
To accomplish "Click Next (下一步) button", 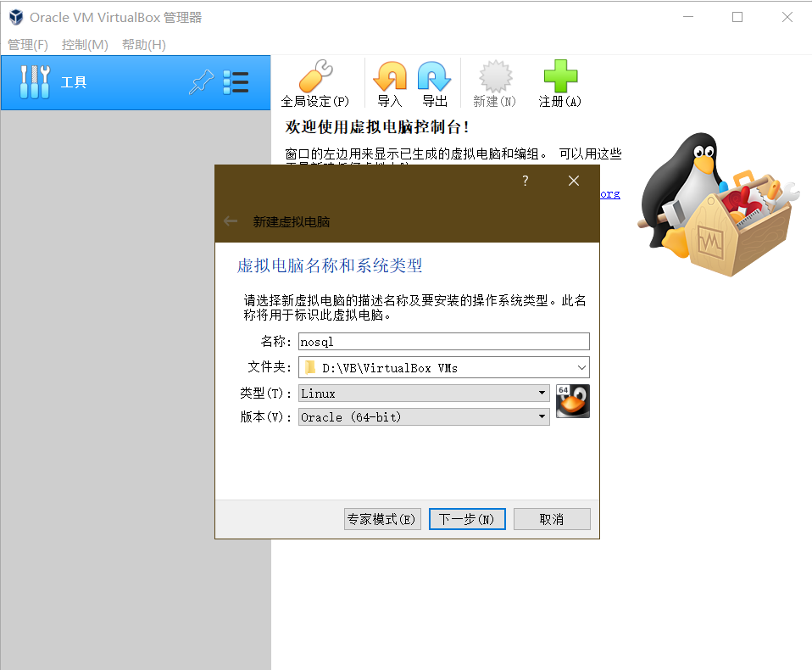I will (x=467, y=519).
